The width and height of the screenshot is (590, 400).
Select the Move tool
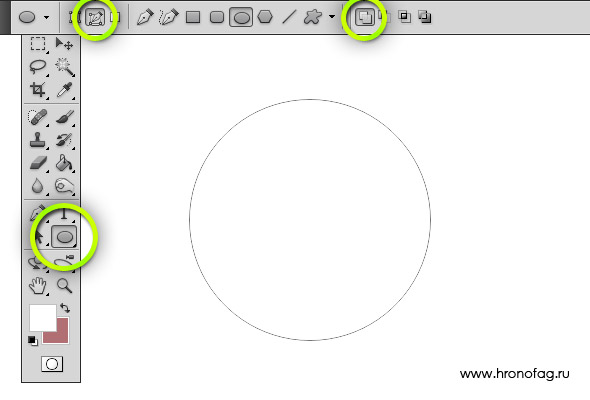click(64, 44)
